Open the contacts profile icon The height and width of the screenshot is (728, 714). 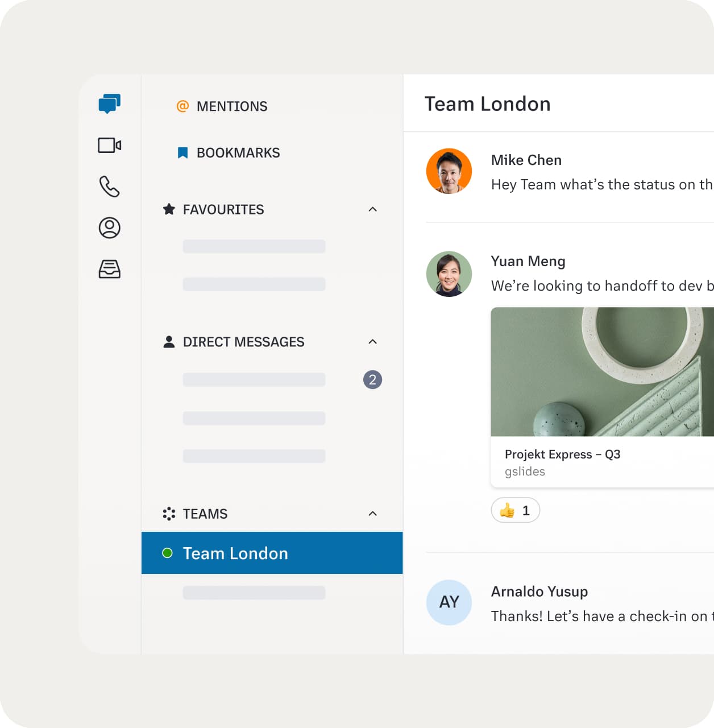(109, 227)
